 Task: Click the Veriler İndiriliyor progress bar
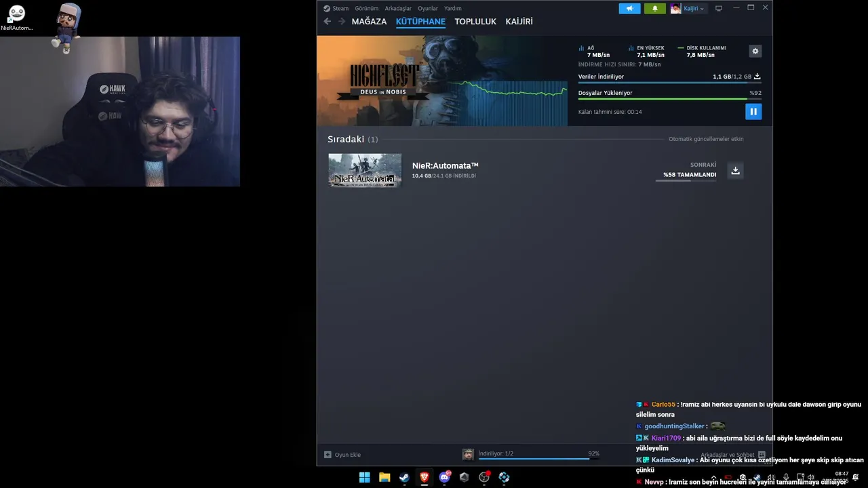669,83
